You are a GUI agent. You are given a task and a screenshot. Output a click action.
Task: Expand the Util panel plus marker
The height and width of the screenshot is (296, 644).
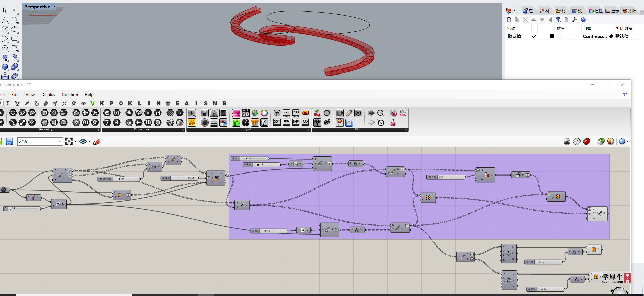pos(406,130)
